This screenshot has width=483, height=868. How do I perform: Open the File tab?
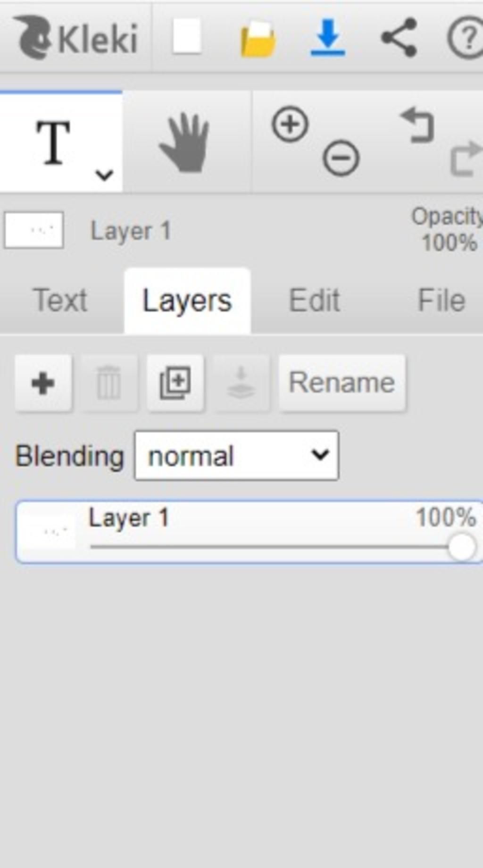441,300
